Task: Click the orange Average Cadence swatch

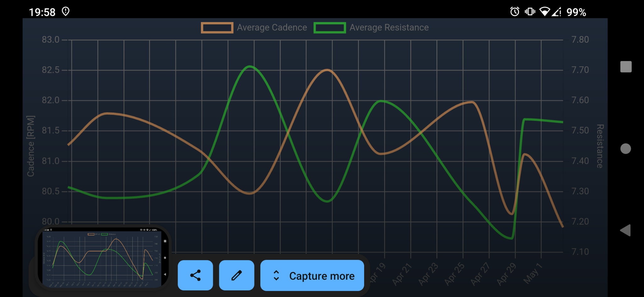Action: point(217,28)
